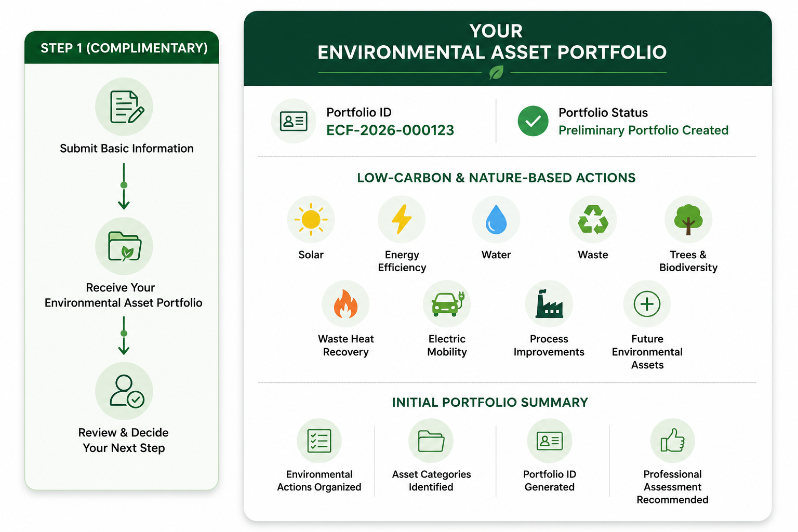798x532 pixels.
Task: Click the ECF-2026-000123 portfolio ID value
Action: click(x=390, y=130)
